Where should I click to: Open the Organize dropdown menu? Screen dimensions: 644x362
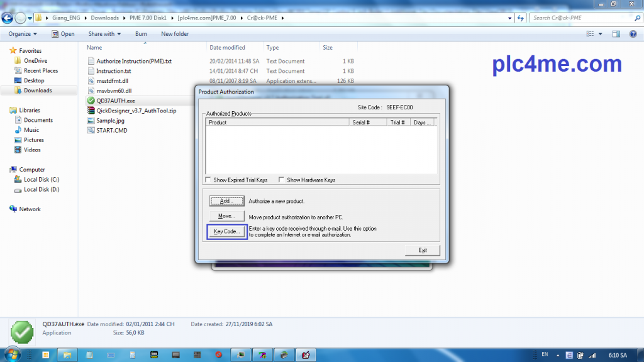click(23, 34)
